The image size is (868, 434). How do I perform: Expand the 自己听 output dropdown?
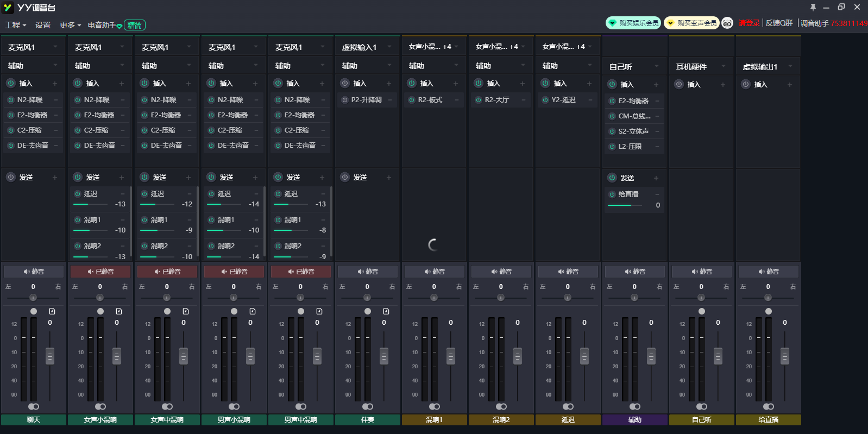657,67
